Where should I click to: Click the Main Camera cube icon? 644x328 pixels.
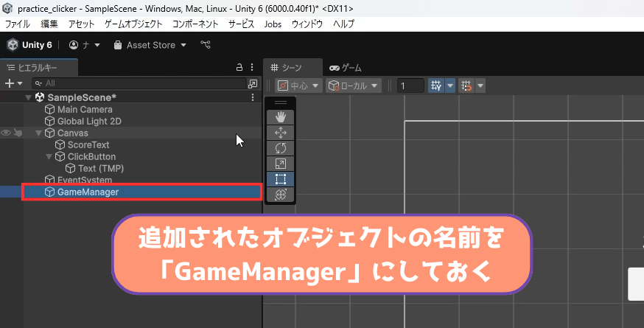tap(49, 109)
